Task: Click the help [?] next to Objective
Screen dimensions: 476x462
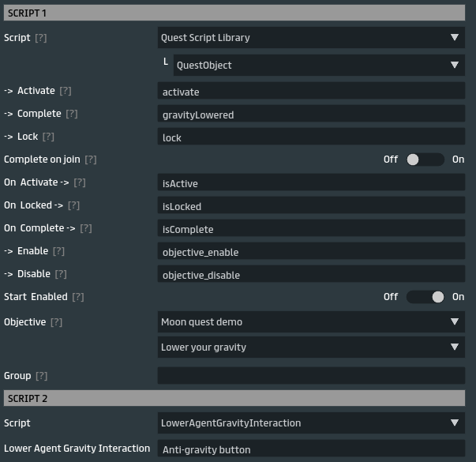Action: (x=56, y=322)
